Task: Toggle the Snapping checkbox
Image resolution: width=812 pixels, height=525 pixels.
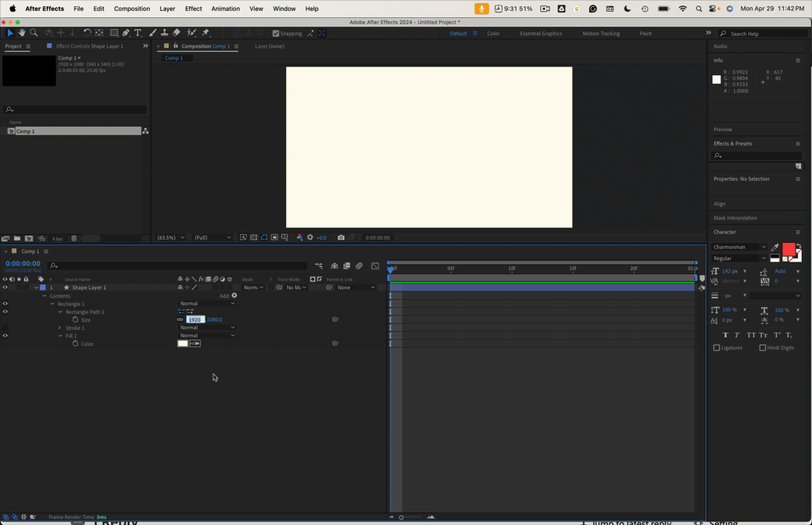Action: (x=276, y=33)
